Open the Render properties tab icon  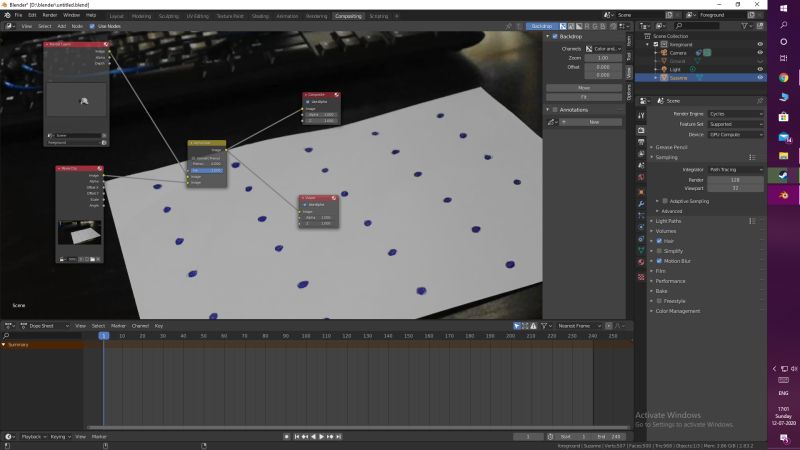pos(641,131)
